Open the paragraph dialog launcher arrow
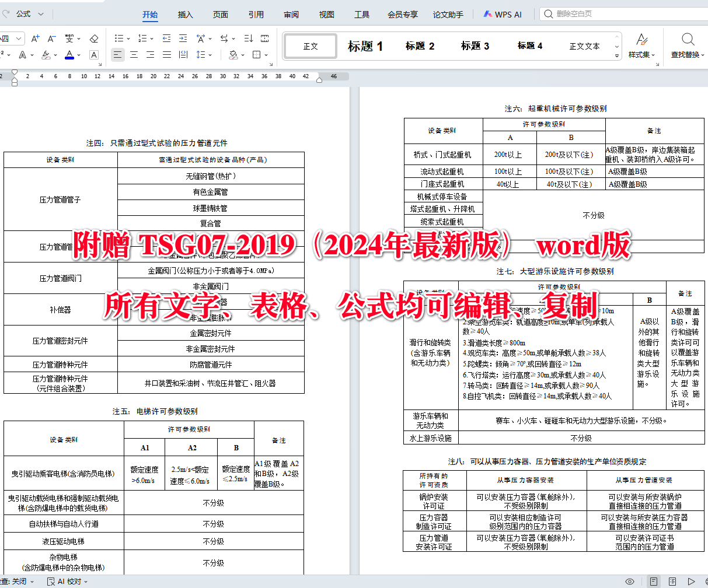The height and width of the screenshot is (588, 708). coord(271,64)
